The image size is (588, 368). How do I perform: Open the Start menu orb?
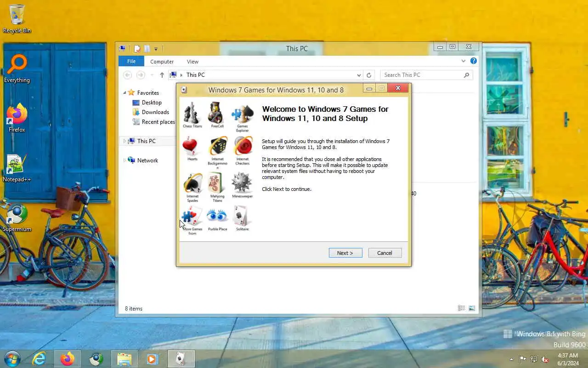(12, 359)
